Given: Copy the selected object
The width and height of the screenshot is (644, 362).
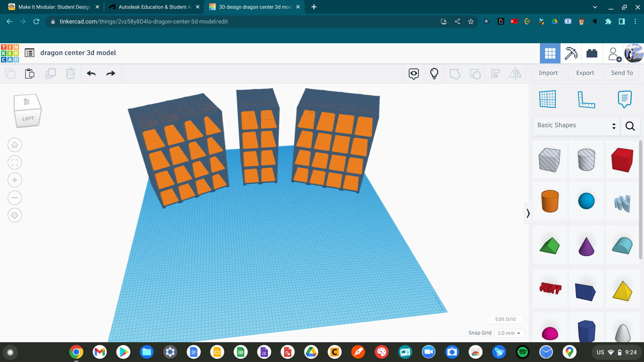Looking at the screenshot, I should coord(10,73).
